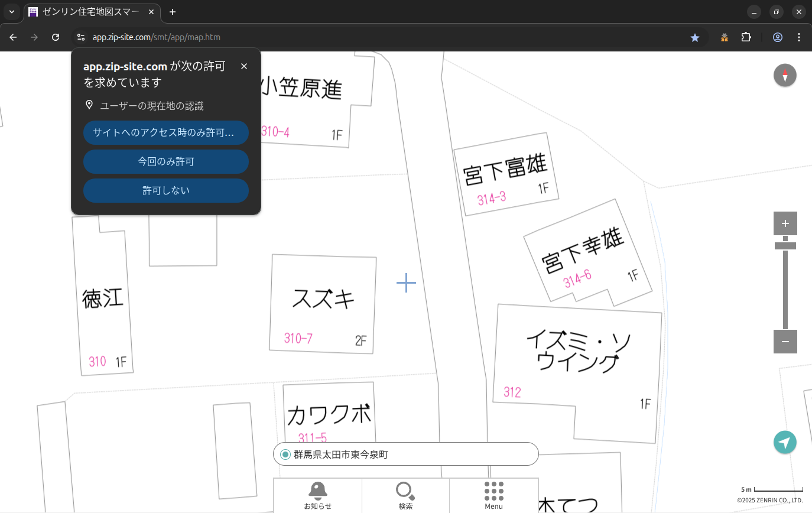Click the 宮下幸雄 building label
This screenshot has width=812, height=513.
coord(583,252)
